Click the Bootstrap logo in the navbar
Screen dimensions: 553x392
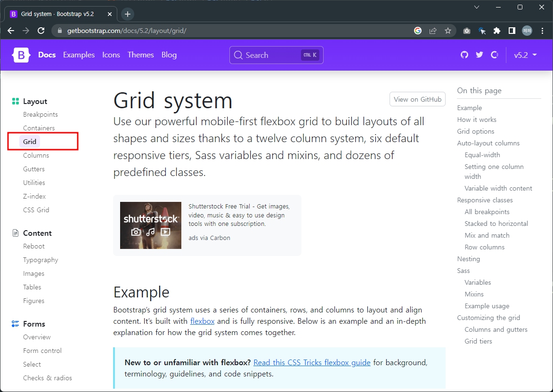21,55
